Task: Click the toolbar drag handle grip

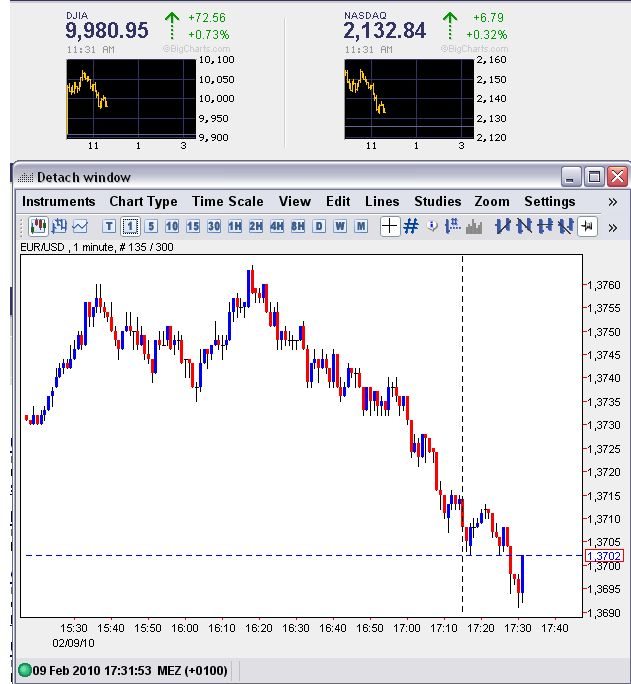Action: pos(20,227)
